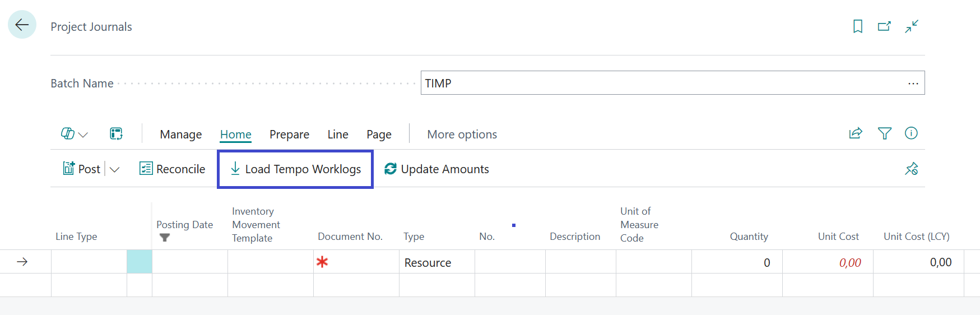Open Batch Name lookup ellipsis

pyautogui.click(x=913, y=84)
